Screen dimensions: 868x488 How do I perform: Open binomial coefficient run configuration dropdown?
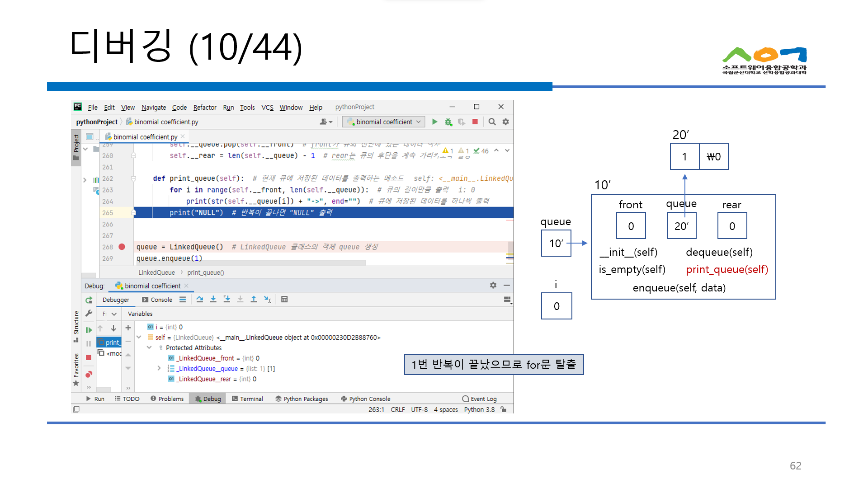[384, 122]
